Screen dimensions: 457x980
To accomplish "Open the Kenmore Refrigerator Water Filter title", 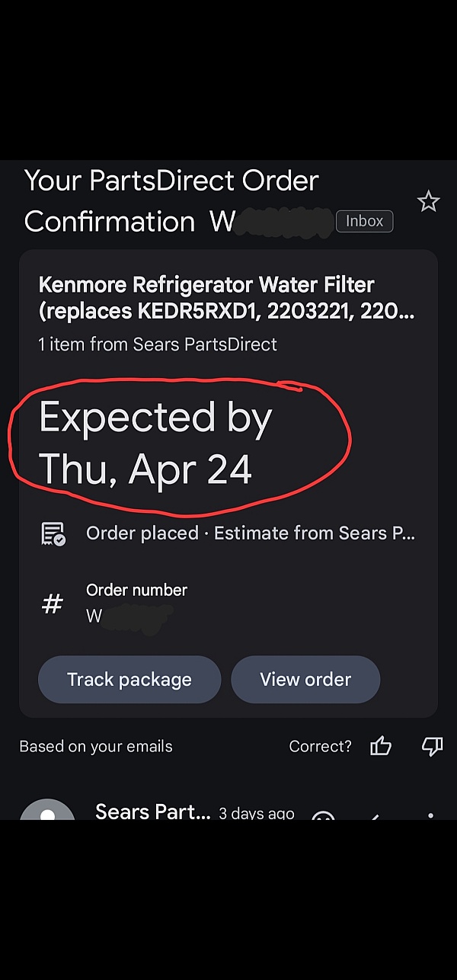I will pos(226,299).
